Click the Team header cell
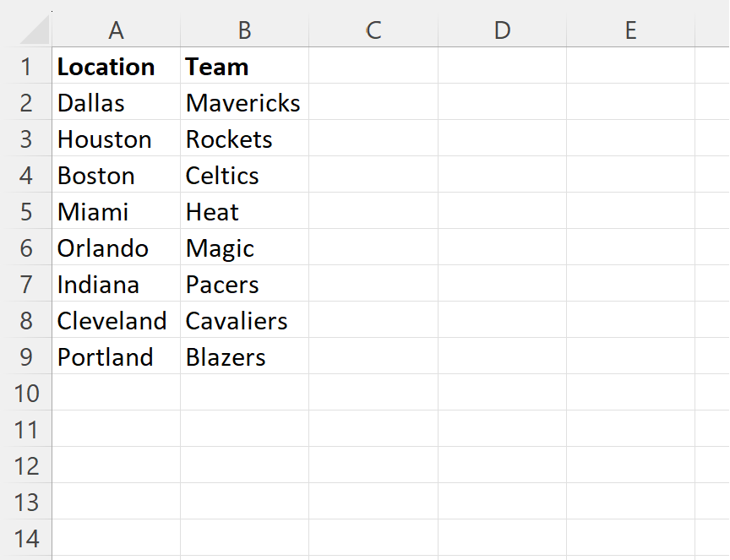The height and width of the screenshot is (560, 730). pyautogui.click(x=245, y=66)
